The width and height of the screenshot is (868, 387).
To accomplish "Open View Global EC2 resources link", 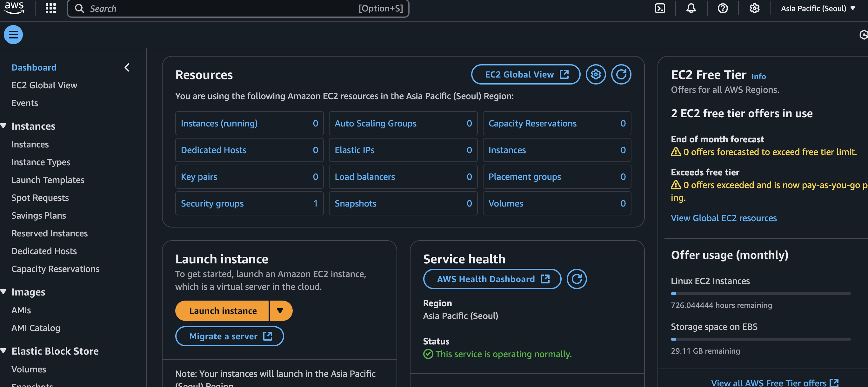I will pyautogui.click(x=724, y=218).
